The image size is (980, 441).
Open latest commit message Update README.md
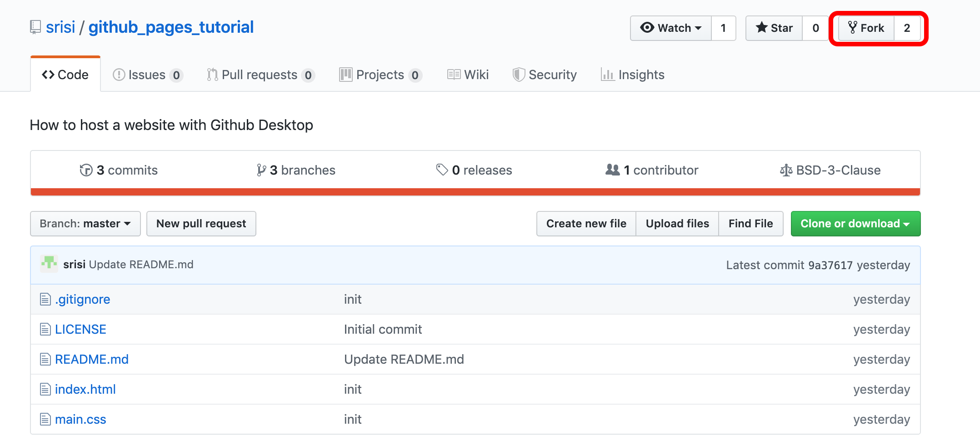(x=141, y=264)
